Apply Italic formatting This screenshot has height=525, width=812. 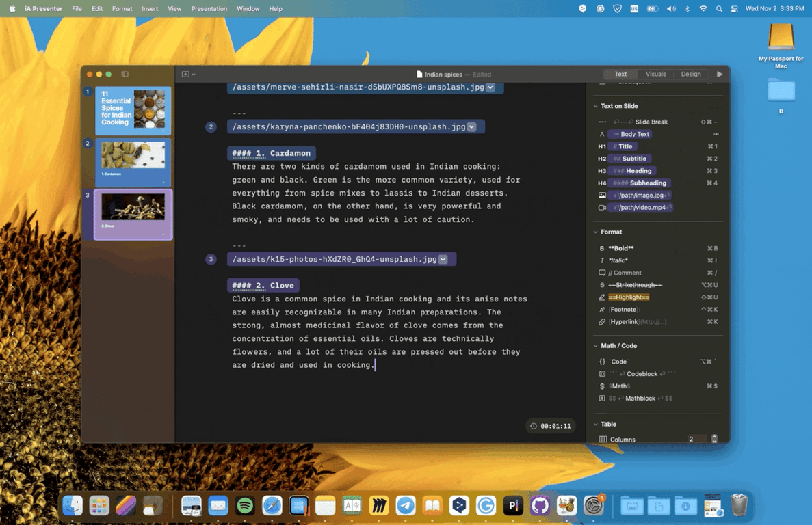(x=657, y=260)
